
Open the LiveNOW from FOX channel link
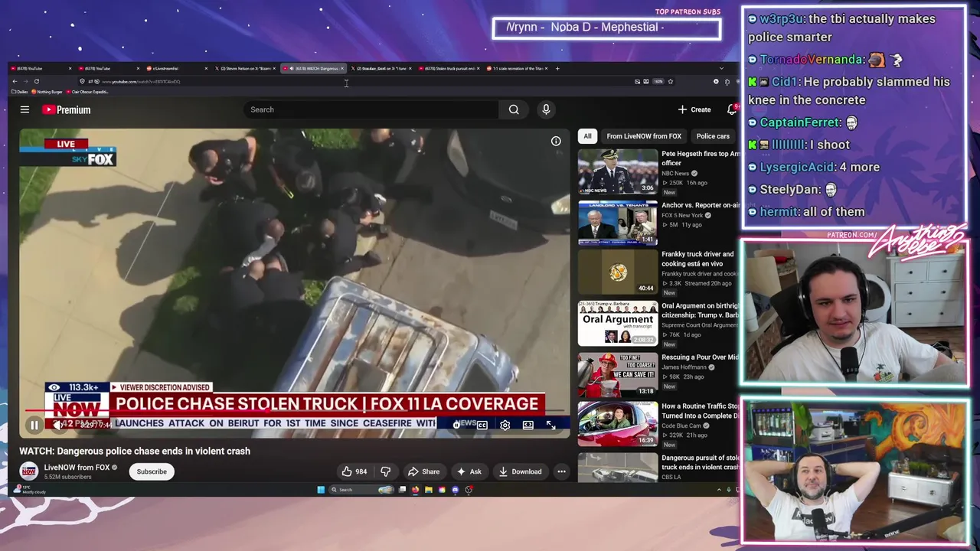coord(77,467)
